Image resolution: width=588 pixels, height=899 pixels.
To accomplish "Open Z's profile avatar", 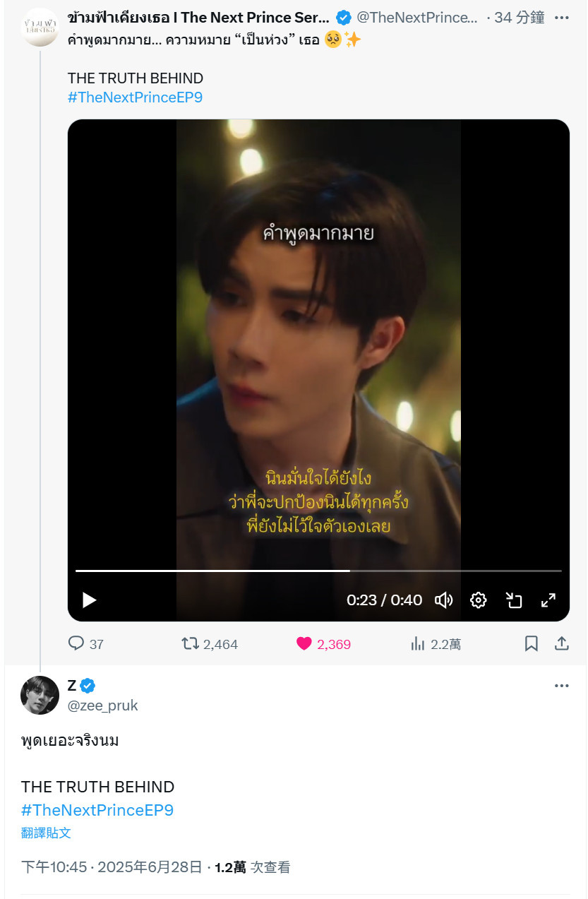I will tap(40, 696).
